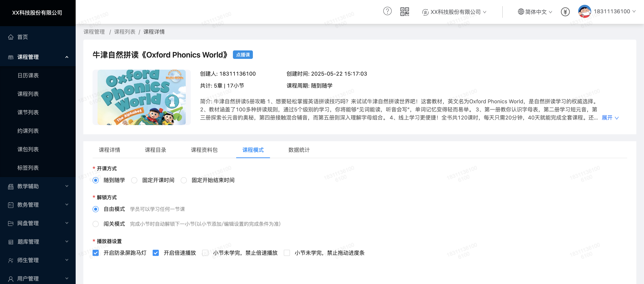
Task: Switch to the 课程目录 tab
Action: click(155, 150)
